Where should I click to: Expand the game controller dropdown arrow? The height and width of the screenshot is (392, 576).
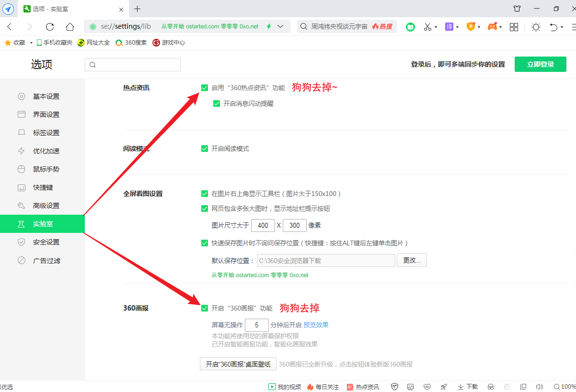(x=500, y=27)
